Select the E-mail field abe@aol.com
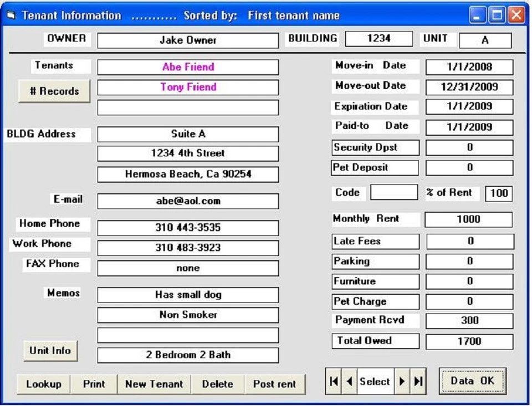Viewport: 532px width, 406px height. [x=187, y=201]
